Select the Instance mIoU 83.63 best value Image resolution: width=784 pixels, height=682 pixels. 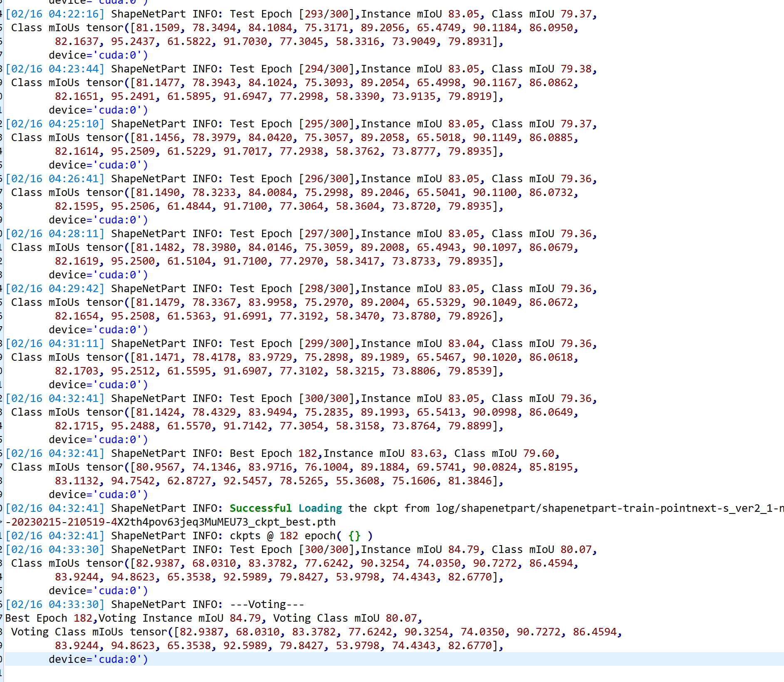coord(427,453)
